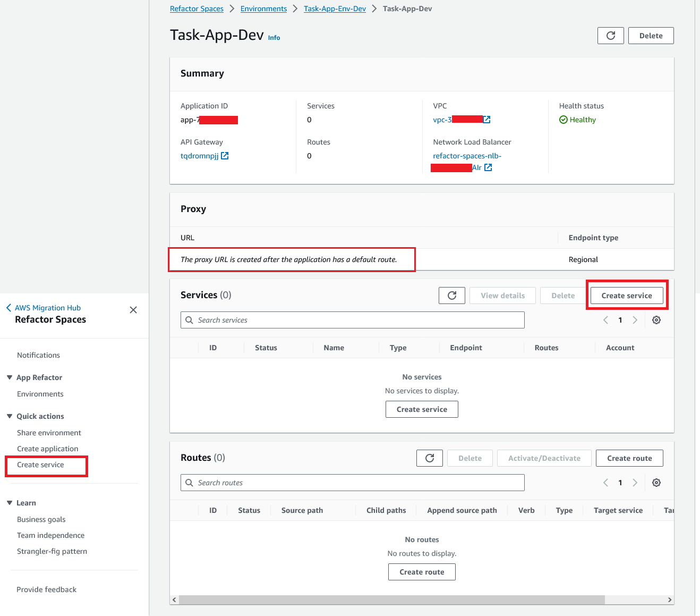Click Create route in Routes header
The width and height of the screenshot is (700, 616).
coord(629,458)
